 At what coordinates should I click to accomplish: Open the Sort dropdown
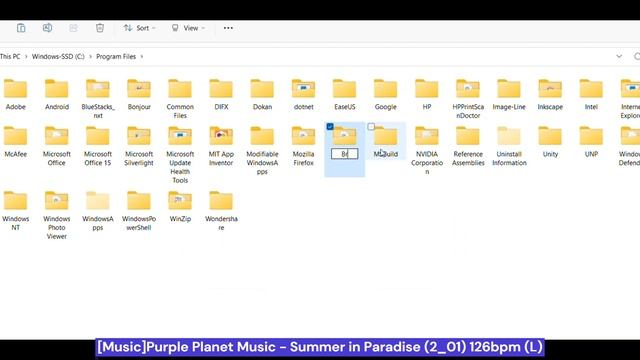(140, 28)
